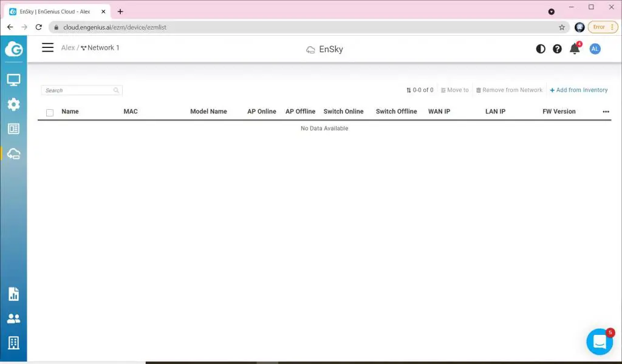Open the AL user account avatar

pos(595,49)
